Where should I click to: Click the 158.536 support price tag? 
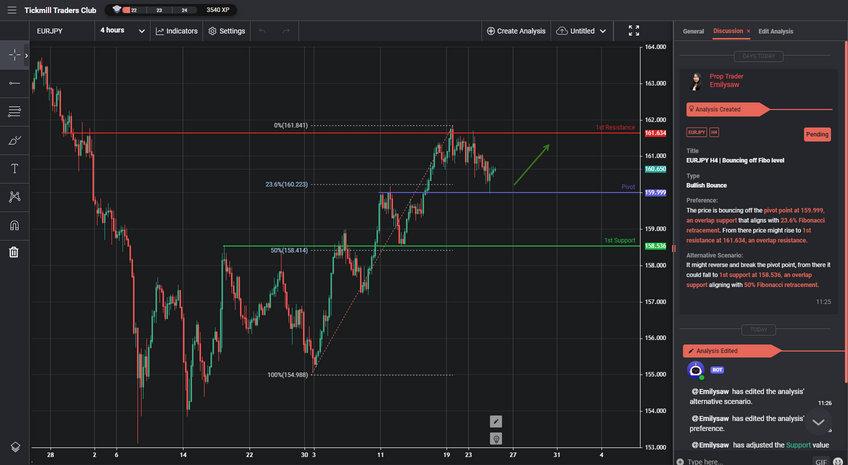point(655,246)
